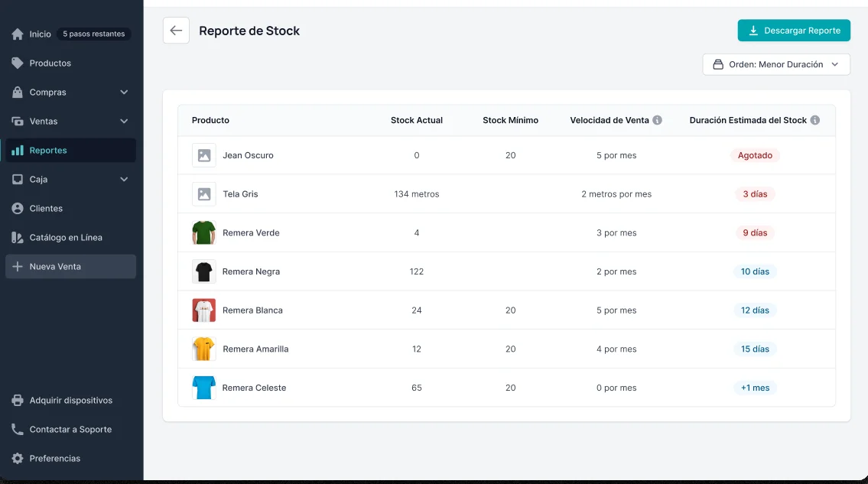868x484 pixels.
Task: Open Catálogo en Línea in the sidebar
Action: click(x=71, y=238)
